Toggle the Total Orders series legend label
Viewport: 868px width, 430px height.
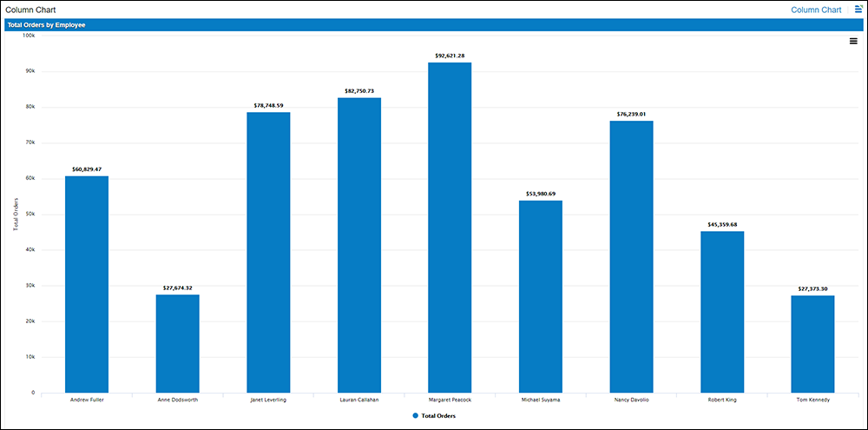(438, 416)
